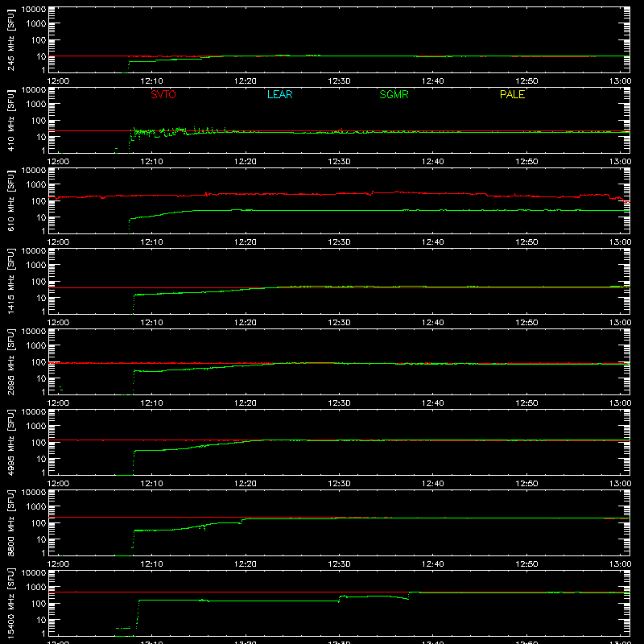The image size is (644, 644).
Task: Click 12:50 tick under the 610 MHz plot
Action: point(526,242)
